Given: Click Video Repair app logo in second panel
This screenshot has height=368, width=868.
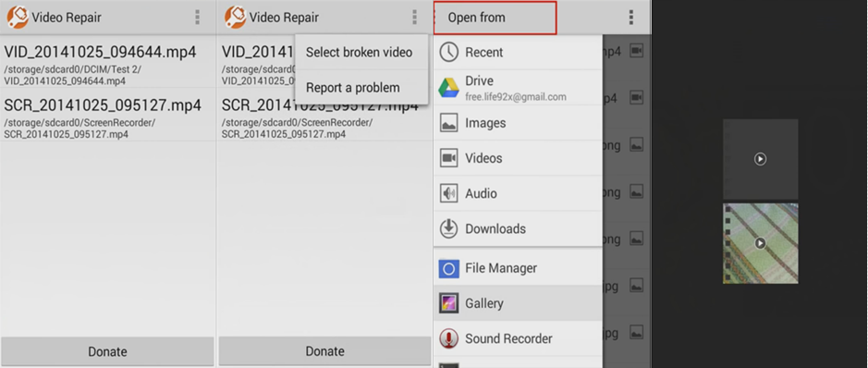Looking at the screenshot, I should (x=236, y=18).
